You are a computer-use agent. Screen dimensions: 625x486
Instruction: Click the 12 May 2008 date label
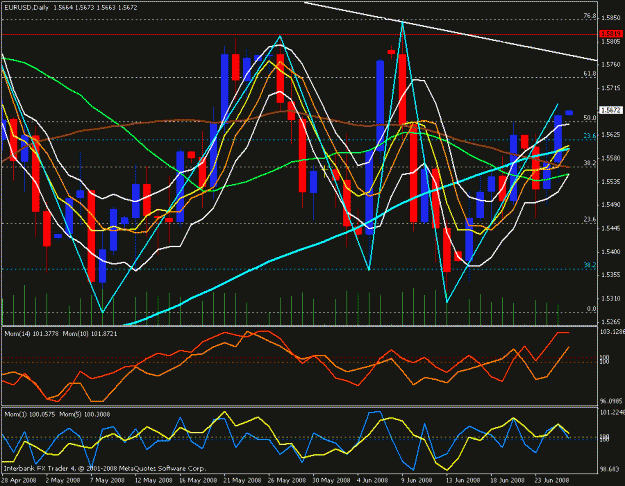153,480
